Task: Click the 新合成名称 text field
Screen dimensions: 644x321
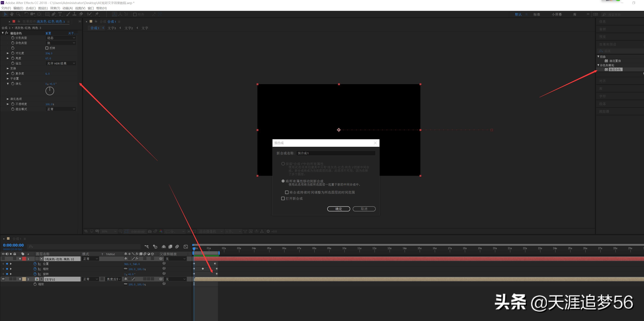Action: click(x=335, y=153)
